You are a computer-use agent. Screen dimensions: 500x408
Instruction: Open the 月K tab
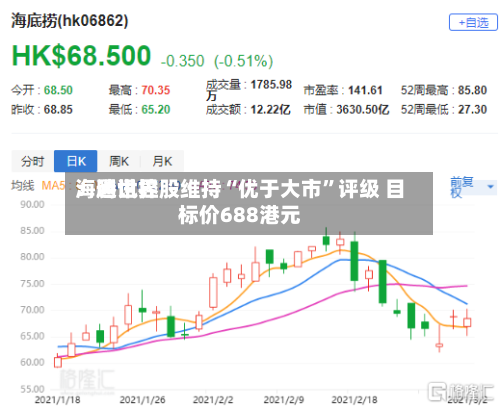click(x=162, y=161)
